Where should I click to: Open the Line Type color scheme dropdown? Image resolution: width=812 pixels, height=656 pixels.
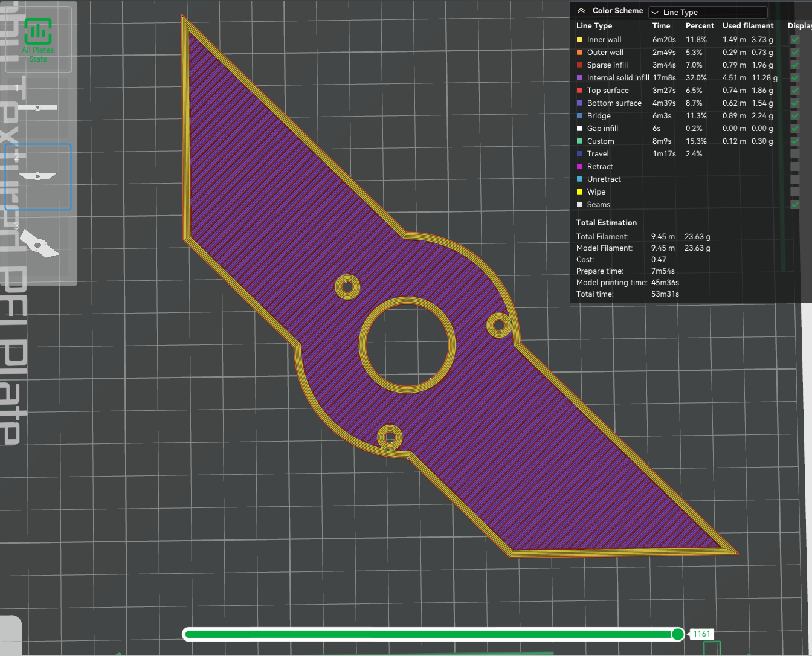pos(707,12)
